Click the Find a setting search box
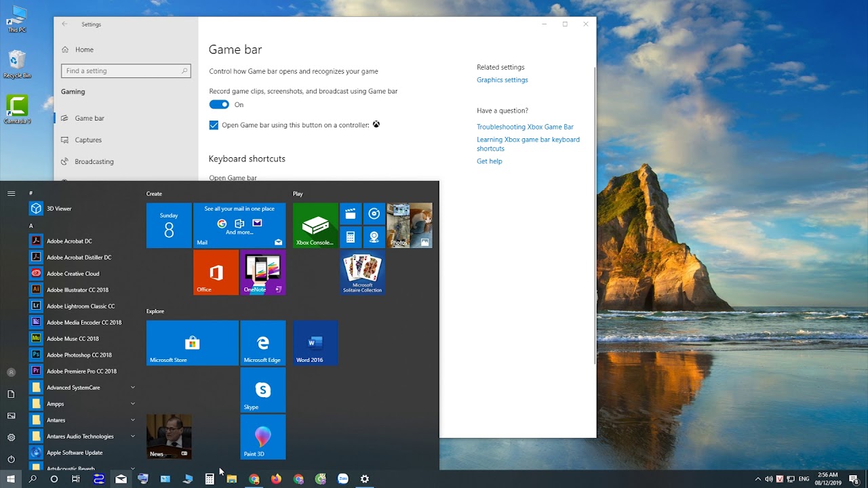This screenshot has height=488, width=868. click(x=126, y=70)
